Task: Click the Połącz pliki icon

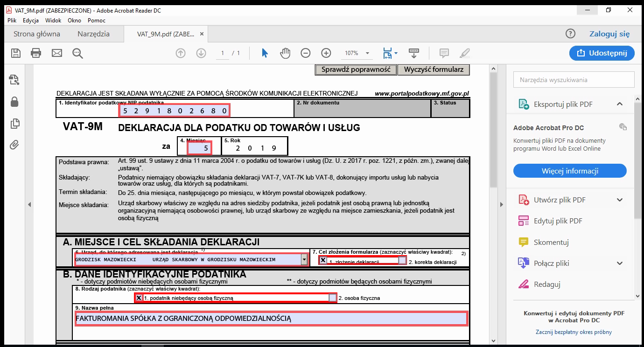Action: click(524, 263)
